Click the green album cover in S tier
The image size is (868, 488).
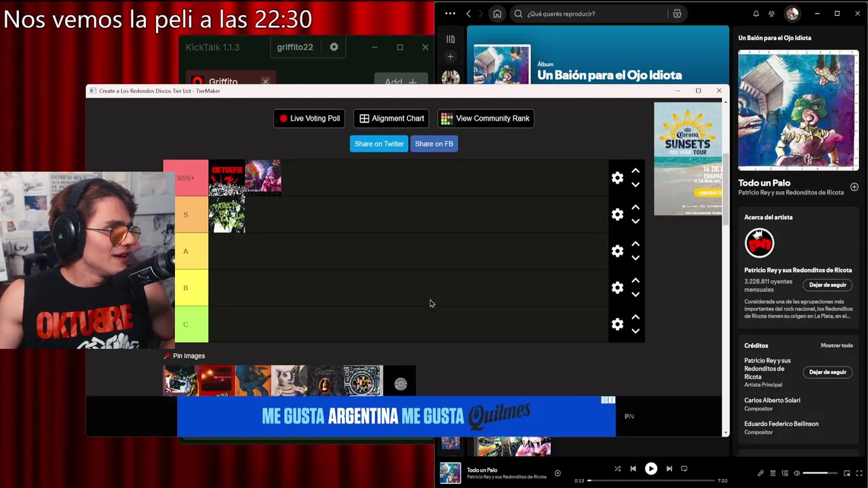coord(226,214)
